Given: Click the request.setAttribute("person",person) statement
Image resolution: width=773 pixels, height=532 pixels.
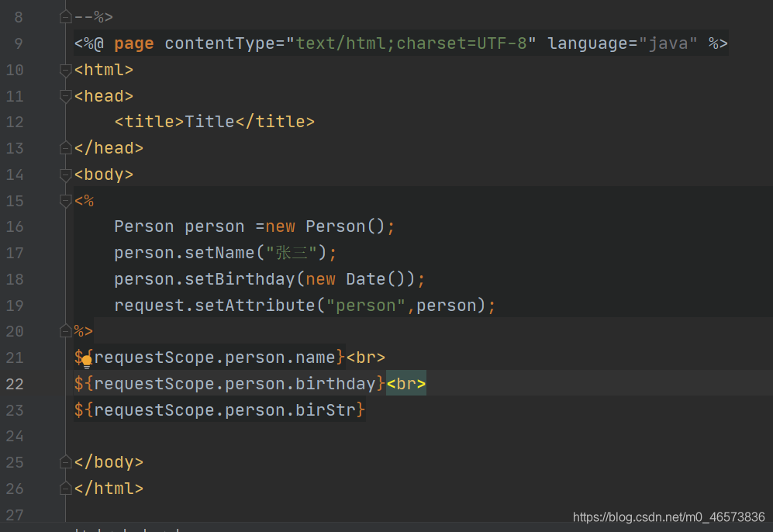Looking at the screenshot, I should click(305, 306).
